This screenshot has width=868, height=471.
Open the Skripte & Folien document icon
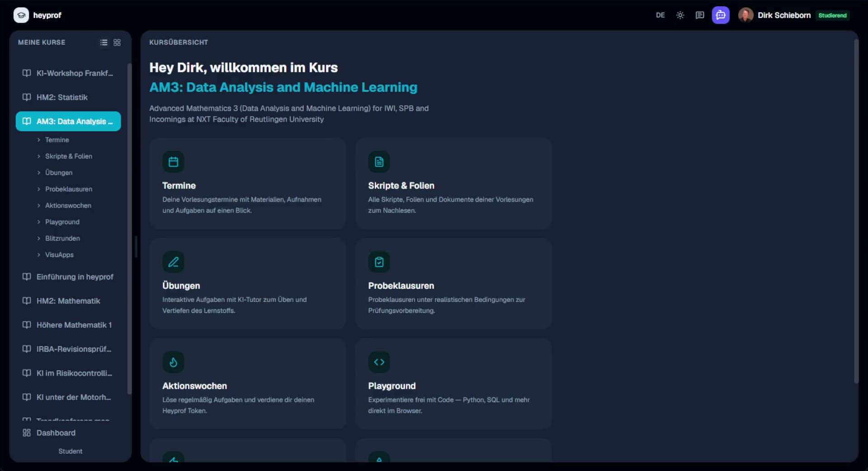pos(379,162)
